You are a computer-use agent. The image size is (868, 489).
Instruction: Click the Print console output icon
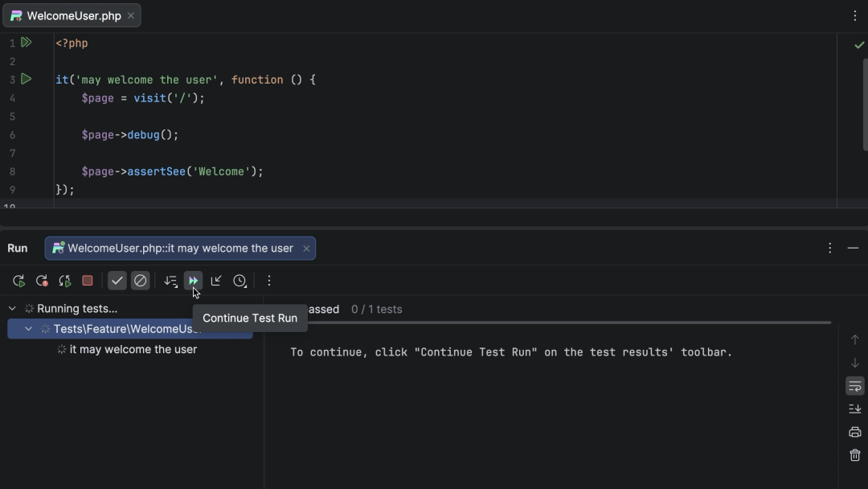[x=854, y=432]
